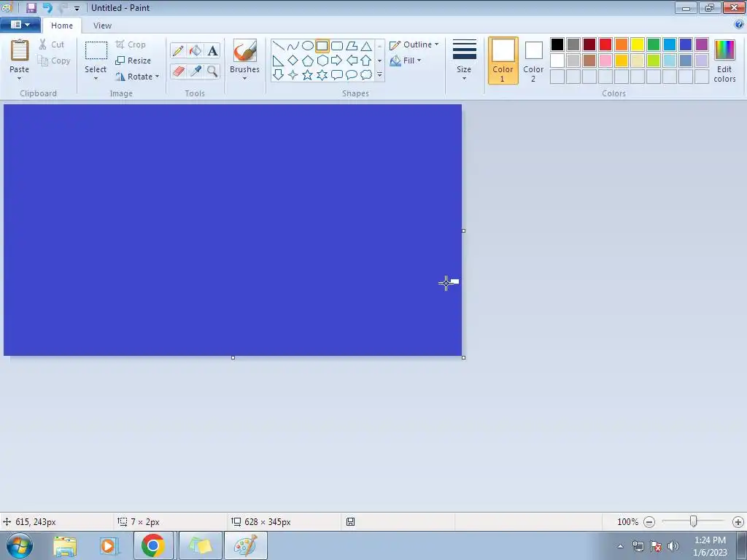This screenshot has width=747, height=560.
Task: Choose the Line shape
Action: tap(278, 46)
